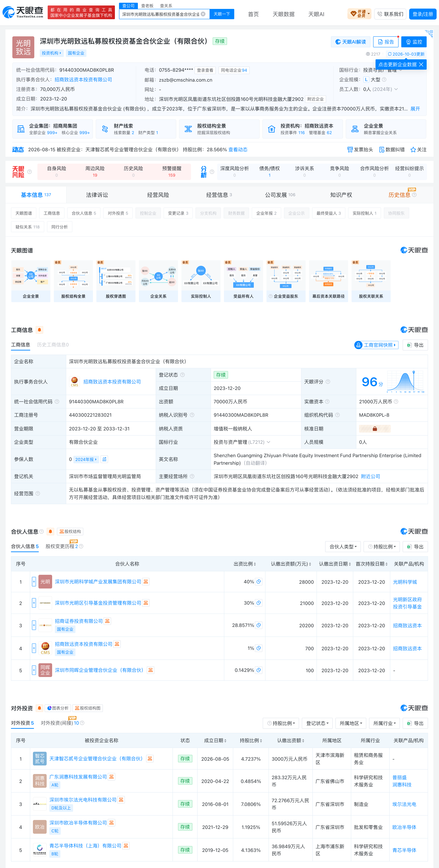This screenshot has width=439, height=868.
Task: Switch to the 知识产权 tab
Action: point(341,195)
